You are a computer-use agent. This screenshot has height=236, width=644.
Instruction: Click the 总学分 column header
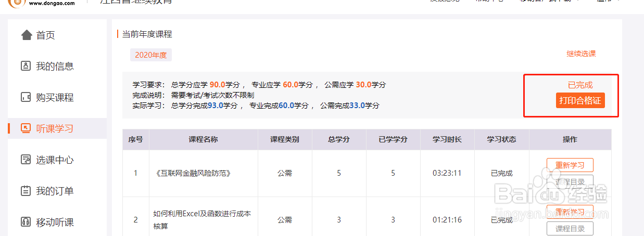pos(339,139)
